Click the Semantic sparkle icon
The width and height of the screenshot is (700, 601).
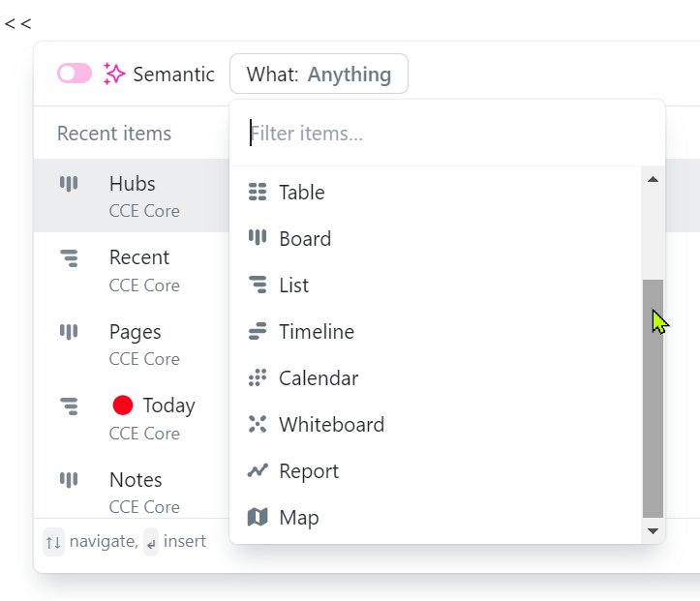114,74
